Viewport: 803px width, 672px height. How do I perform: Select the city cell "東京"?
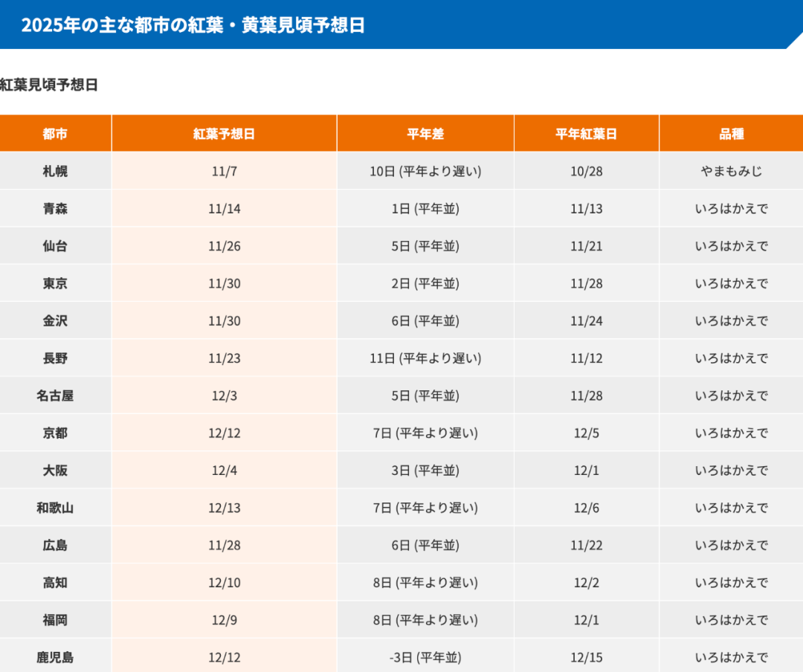click(55, 283)
